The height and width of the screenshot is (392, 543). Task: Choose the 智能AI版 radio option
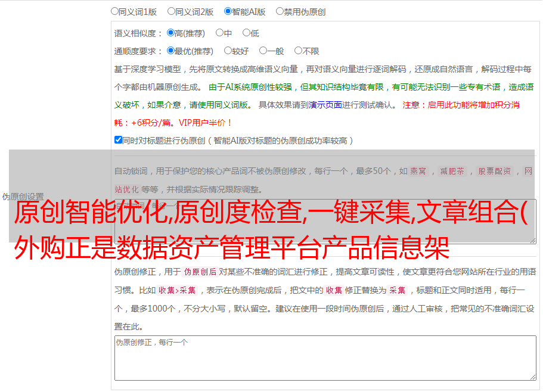228,11
